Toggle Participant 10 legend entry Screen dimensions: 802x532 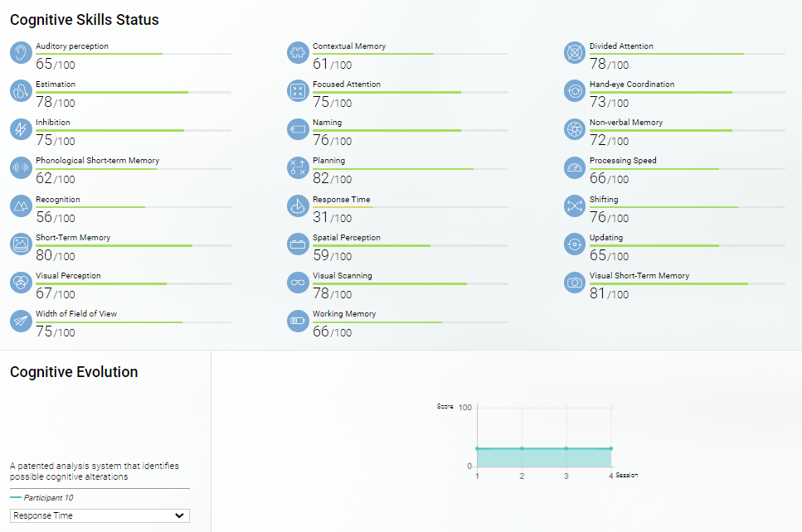[x=47, y=497]
